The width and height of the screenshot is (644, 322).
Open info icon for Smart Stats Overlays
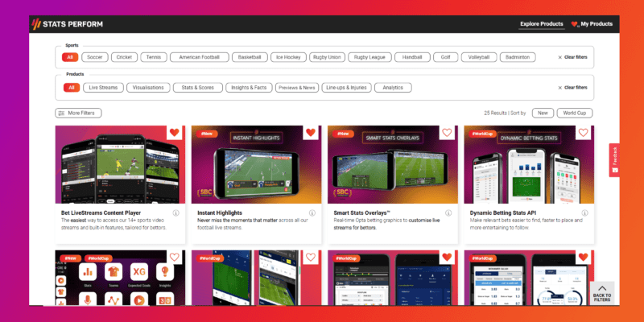pos(448,213)
